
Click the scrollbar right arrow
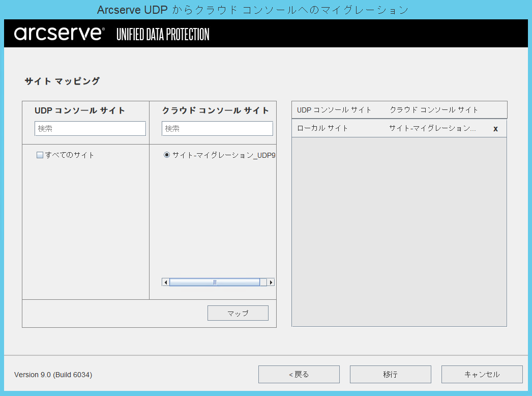pyautogui.click(x=271, y=282)
